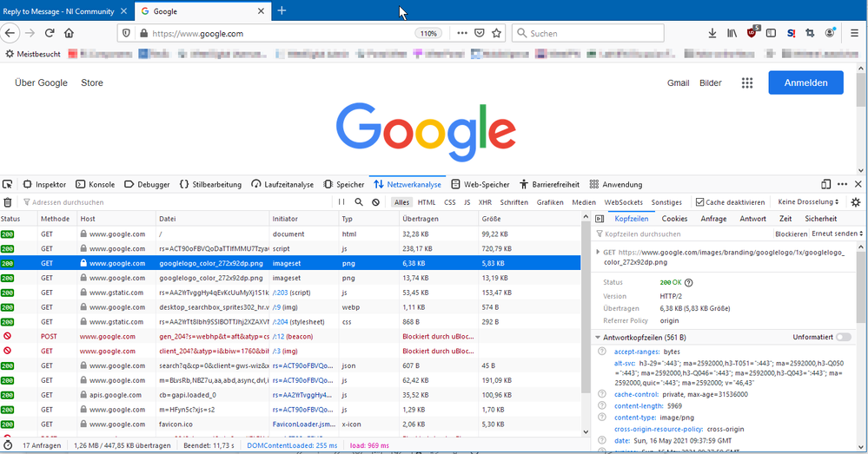Focus the Adressen durchsuchen filter field
The height and width of the screenshot is (454, 868).
point(177,202)
